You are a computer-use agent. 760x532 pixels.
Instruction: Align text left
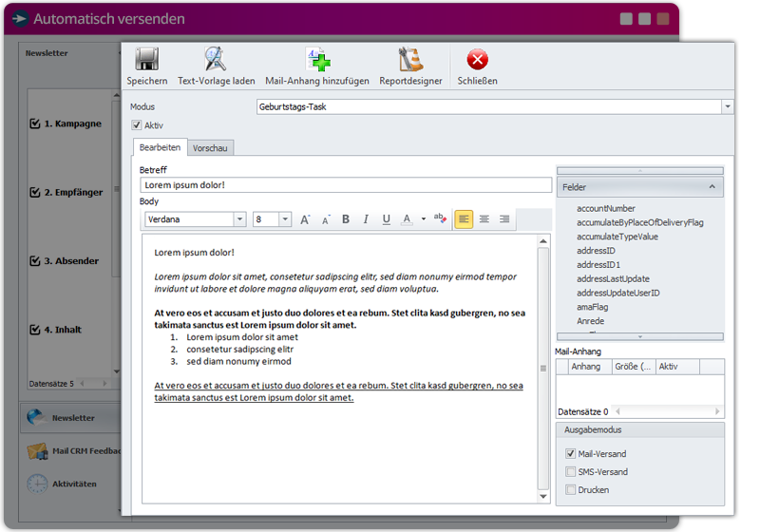click(464, 219)
